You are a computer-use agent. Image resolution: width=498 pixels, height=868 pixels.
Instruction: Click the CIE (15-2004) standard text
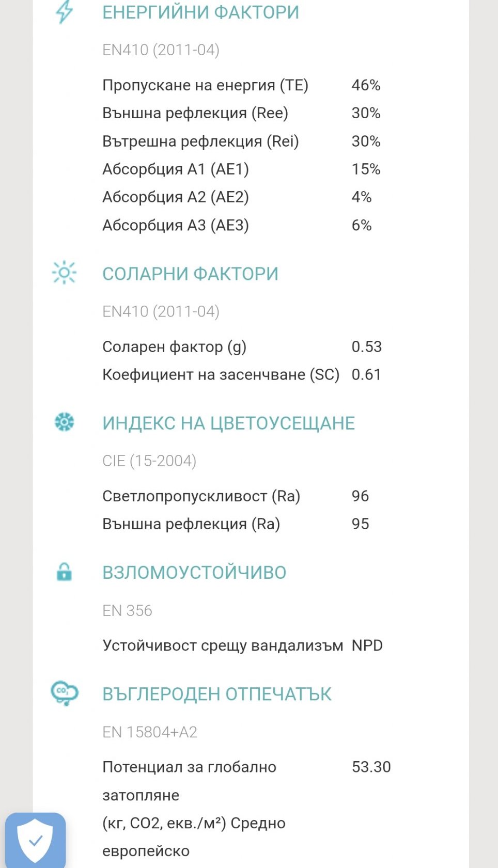coord(149,461)
